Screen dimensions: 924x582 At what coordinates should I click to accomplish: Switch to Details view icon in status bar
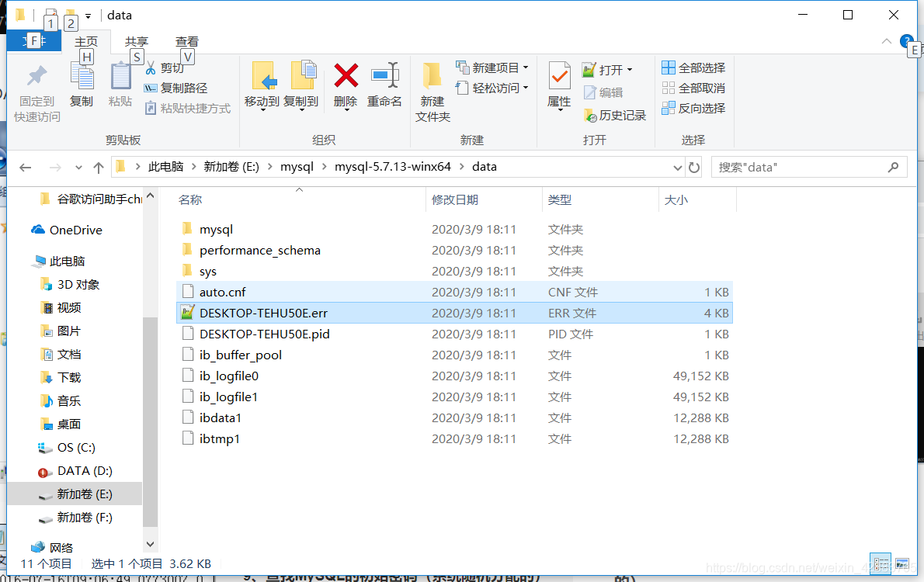881,564
